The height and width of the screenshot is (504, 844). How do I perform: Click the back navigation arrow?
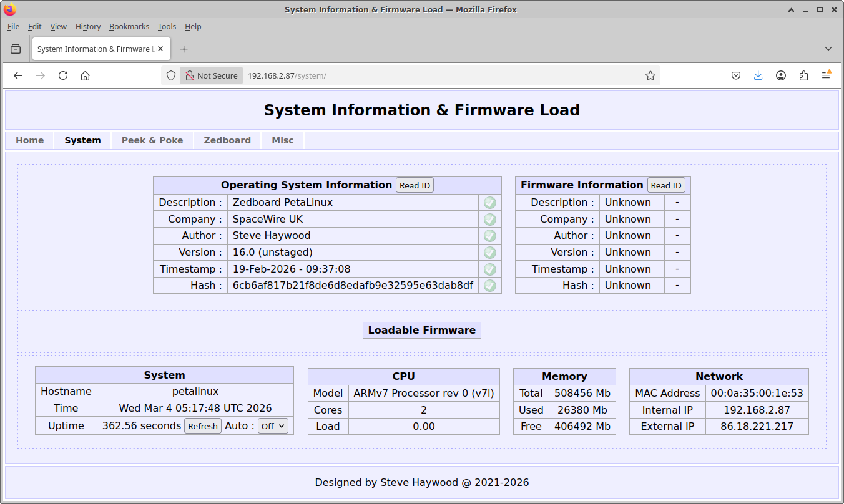18,75
